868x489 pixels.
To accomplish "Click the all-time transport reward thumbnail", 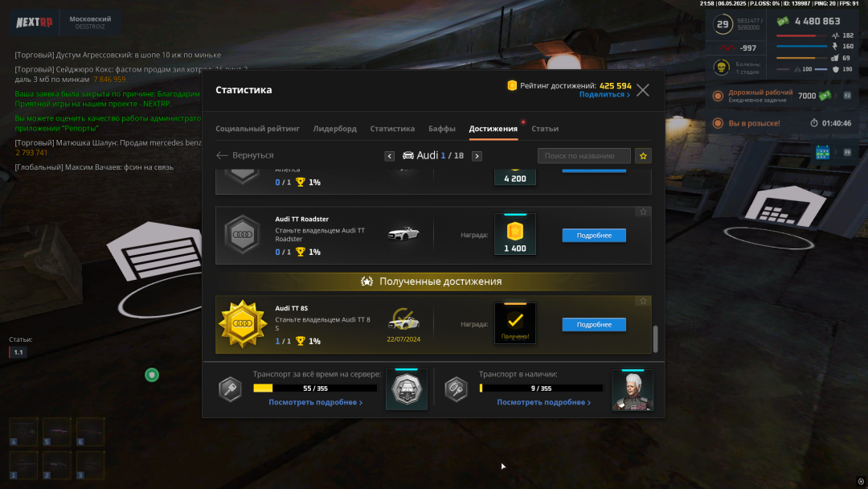I will (407, 389).
